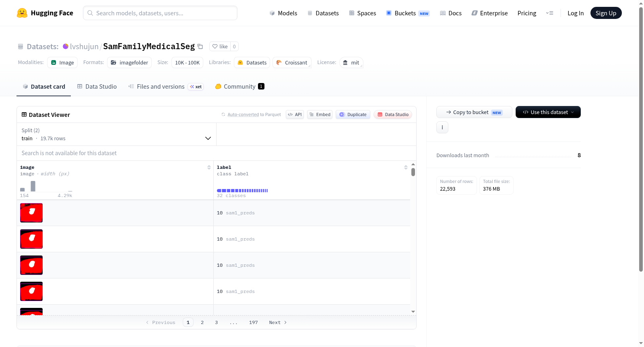The height and width of the screenshot is (347, 644).
Task: Click the Datasets library tag
Action: (x=252, y=62)
